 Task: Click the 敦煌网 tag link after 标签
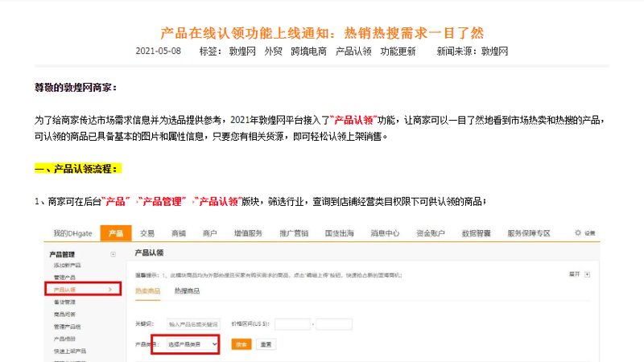(242, 51)
